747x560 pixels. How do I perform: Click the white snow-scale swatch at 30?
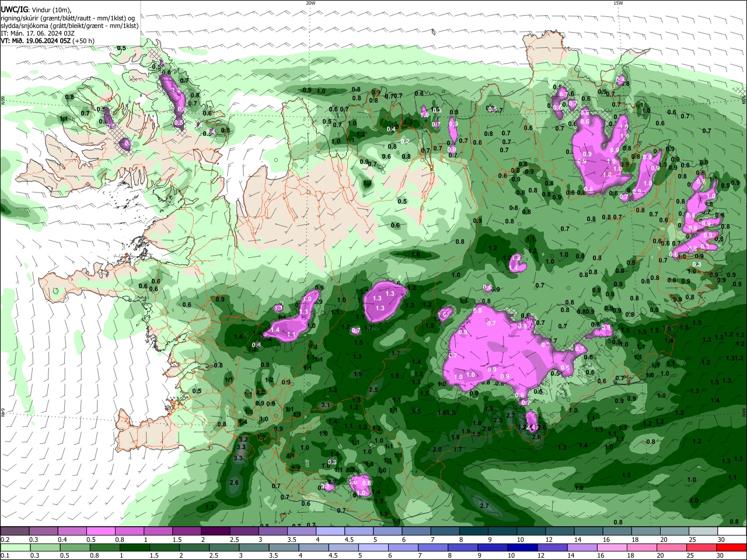[732, 531]
